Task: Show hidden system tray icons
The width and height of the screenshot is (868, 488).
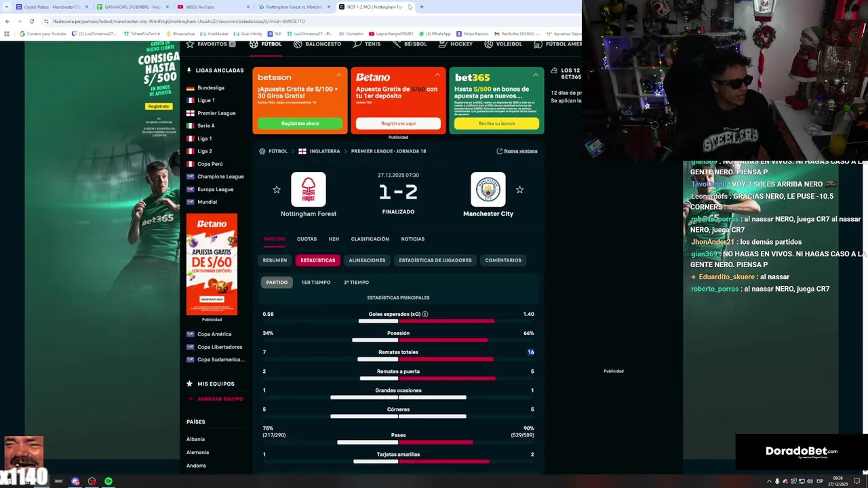Action: click(x=769, y=481)
